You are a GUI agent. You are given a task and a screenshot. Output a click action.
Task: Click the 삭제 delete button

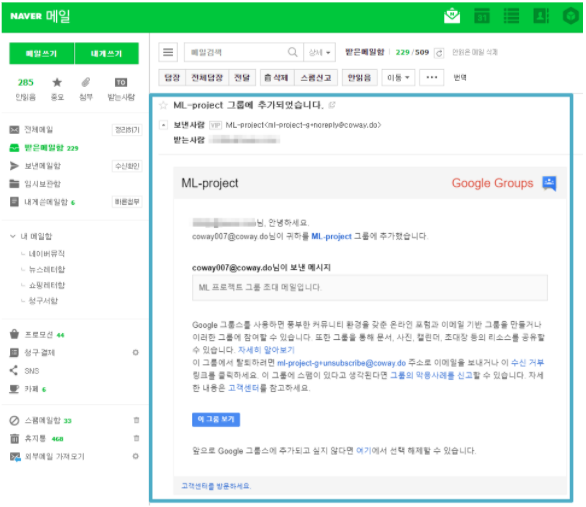pyautogui.click(x=277, y=78)
